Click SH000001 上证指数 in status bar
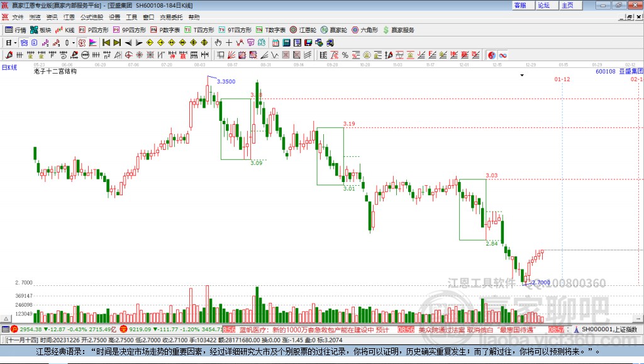Viewport: 644px width, 364px height. click(609, 329)
